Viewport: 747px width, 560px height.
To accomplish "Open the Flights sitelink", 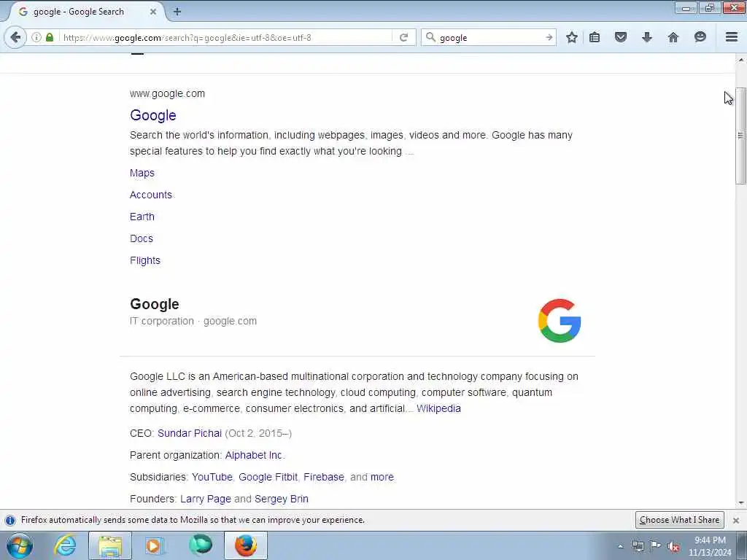I will tap(145, 260).
